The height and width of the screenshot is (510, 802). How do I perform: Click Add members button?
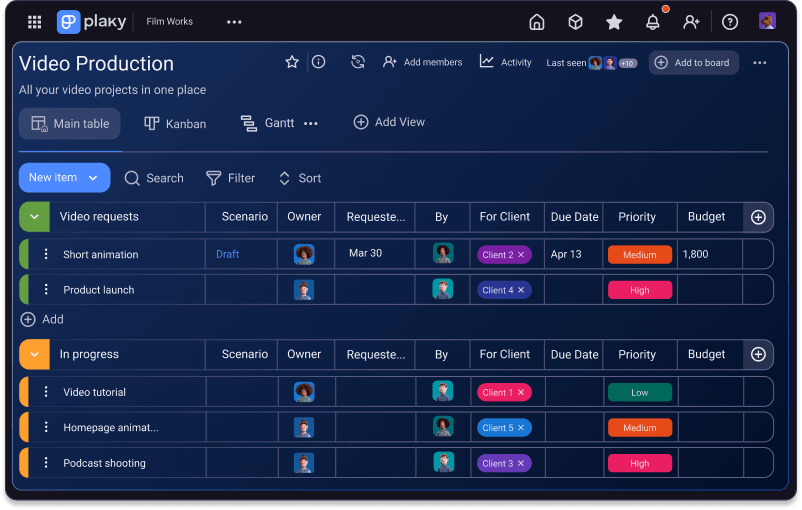422,62
